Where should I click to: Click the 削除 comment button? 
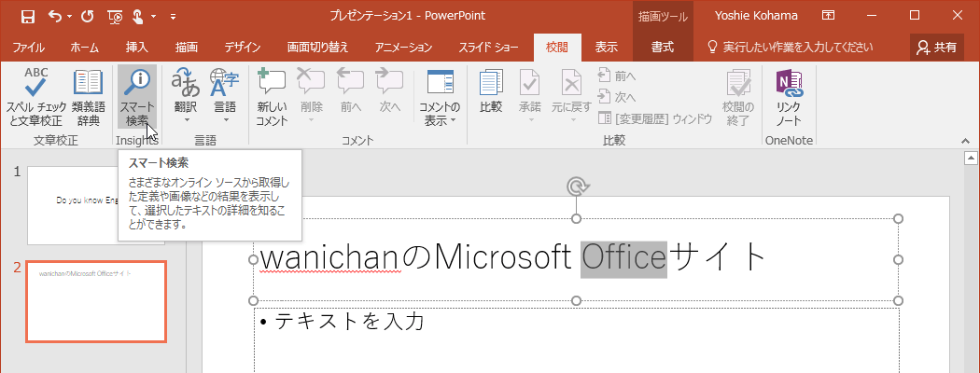point(311,98)
